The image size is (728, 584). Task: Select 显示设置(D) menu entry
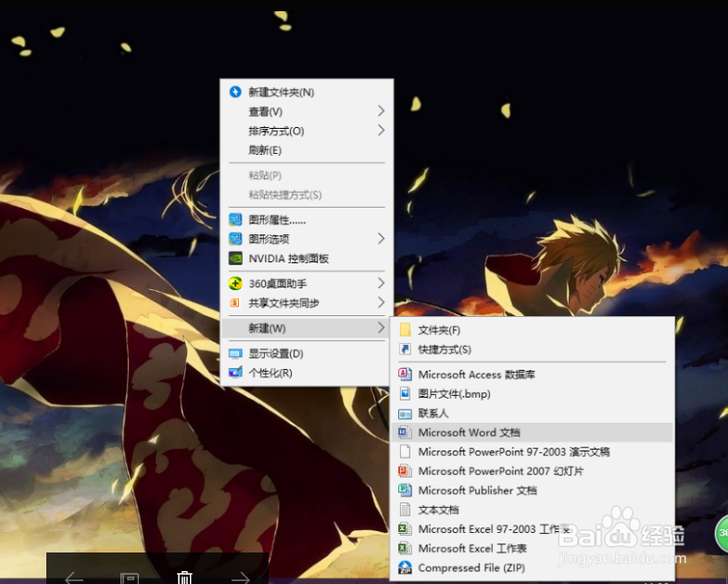click(x=307, y=353)
